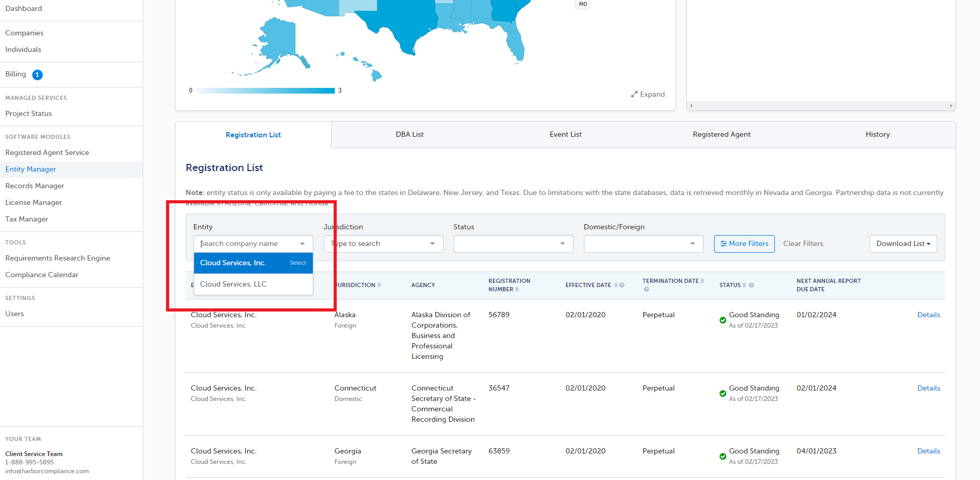980x480 pixels.
Task: Click the Status column help icon
Action: (x=752, y=285)
